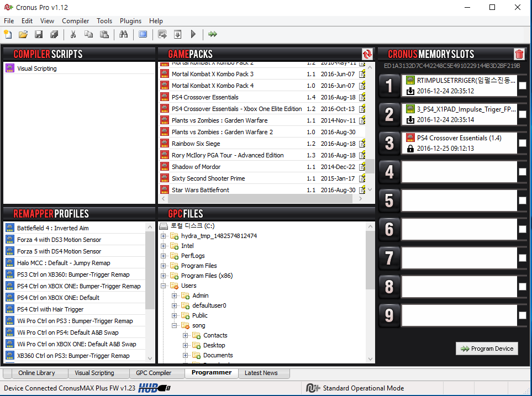Screen dimensions: 532x396
Task: Select PS4 Crossover Essentials (1.4) memory slot
Action: 459,143
